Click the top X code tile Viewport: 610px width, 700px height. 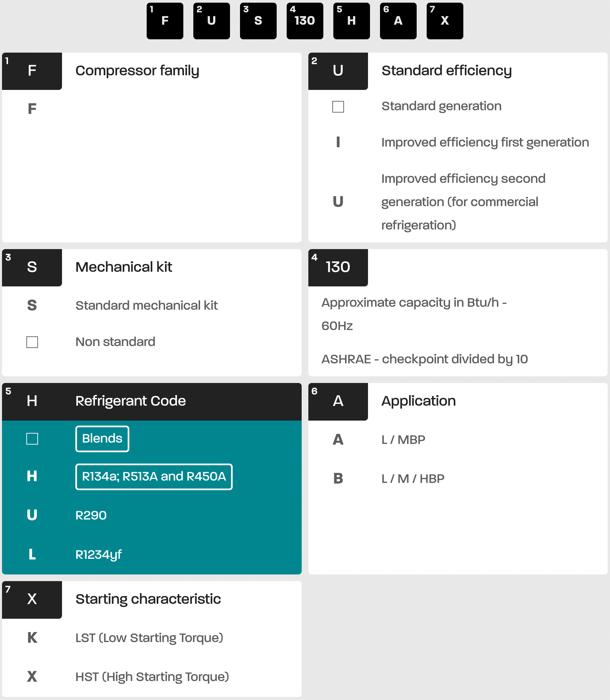click(x=445, y=21)
